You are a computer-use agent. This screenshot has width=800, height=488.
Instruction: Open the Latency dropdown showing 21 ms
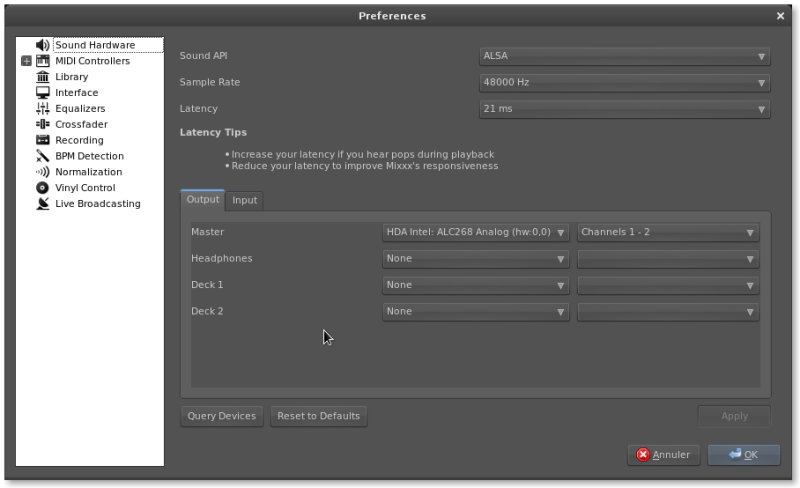pos(624,109)
